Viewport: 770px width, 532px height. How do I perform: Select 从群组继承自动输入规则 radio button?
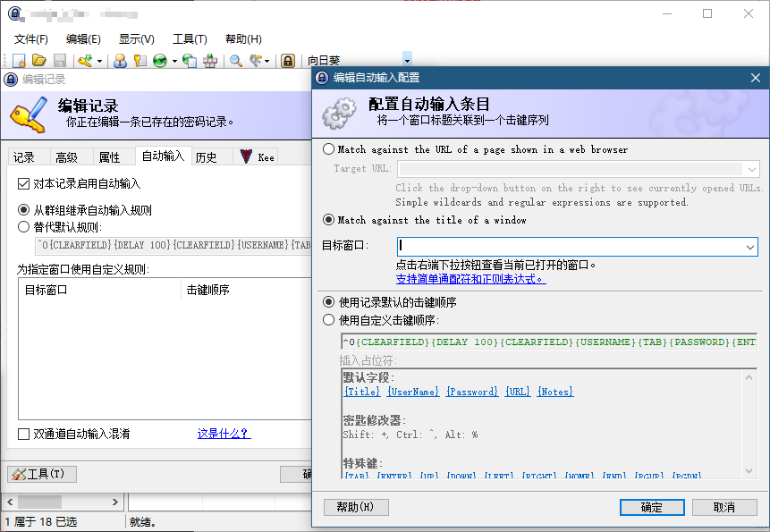[23, 210]
